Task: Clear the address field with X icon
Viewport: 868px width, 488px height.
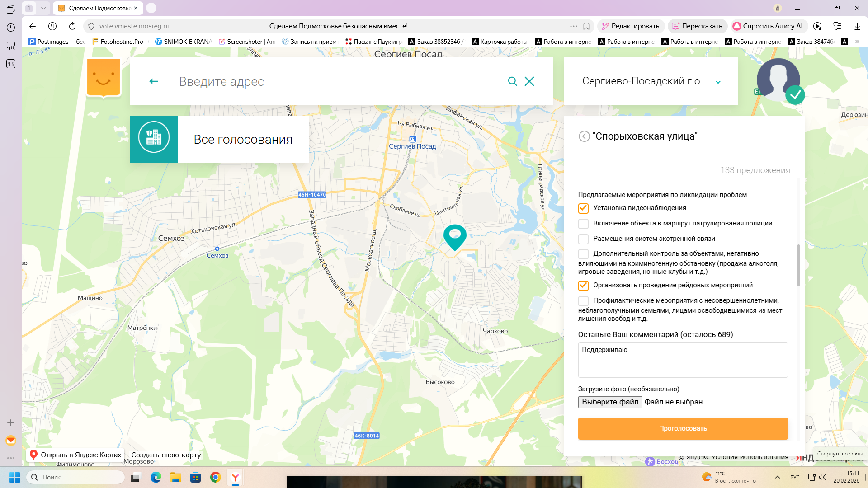Action: [x=529, y=81]
